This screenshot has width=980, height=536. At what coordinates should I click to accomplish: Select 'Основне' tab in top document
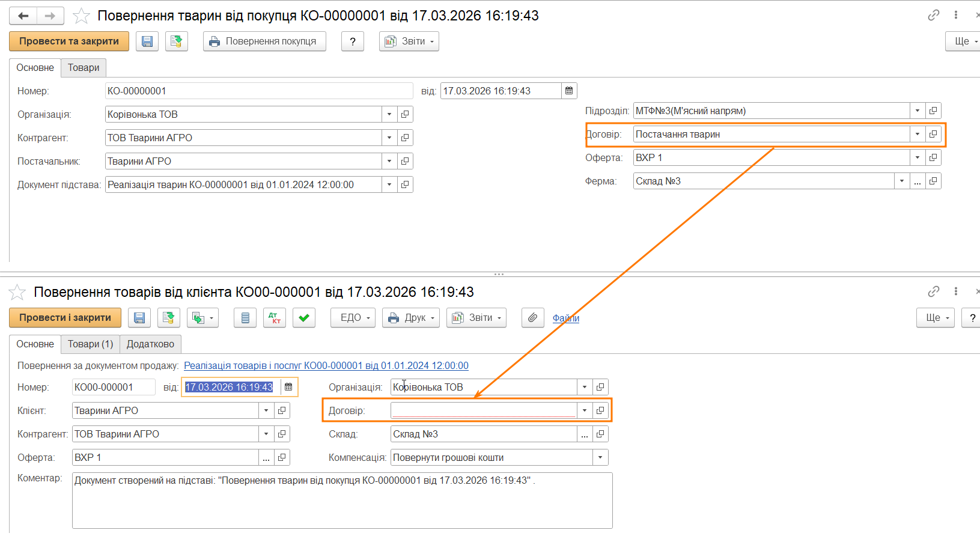pyautogui.click(x=35, y=68)
